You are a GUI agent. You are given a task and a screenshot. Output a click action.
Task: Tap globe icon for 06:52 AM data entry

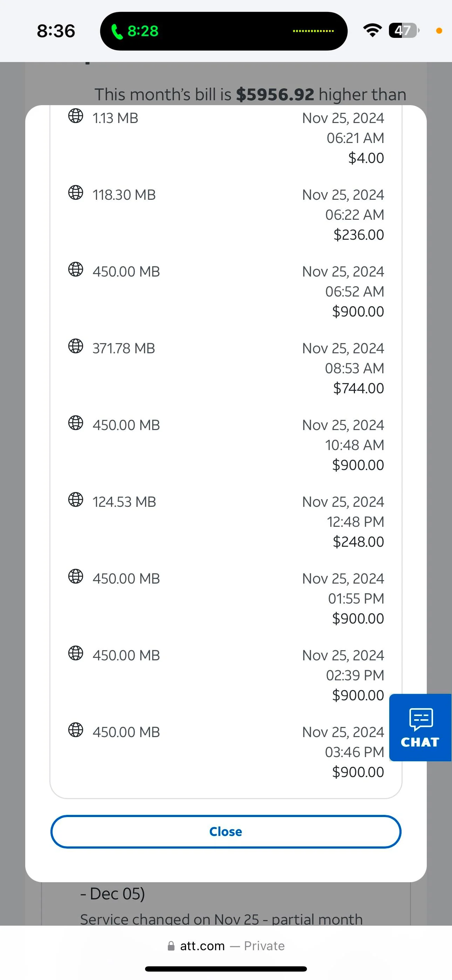76,269
